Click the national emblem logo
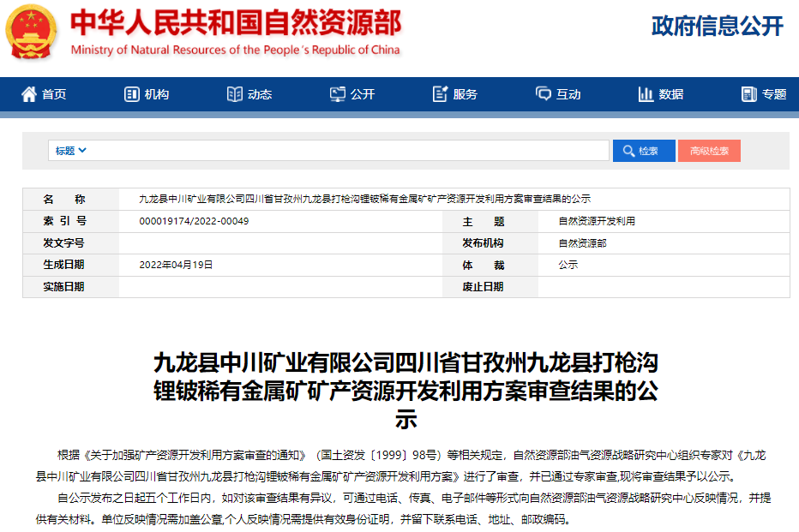This screenshot has width=799, height=532. click(x=31, y=33)
